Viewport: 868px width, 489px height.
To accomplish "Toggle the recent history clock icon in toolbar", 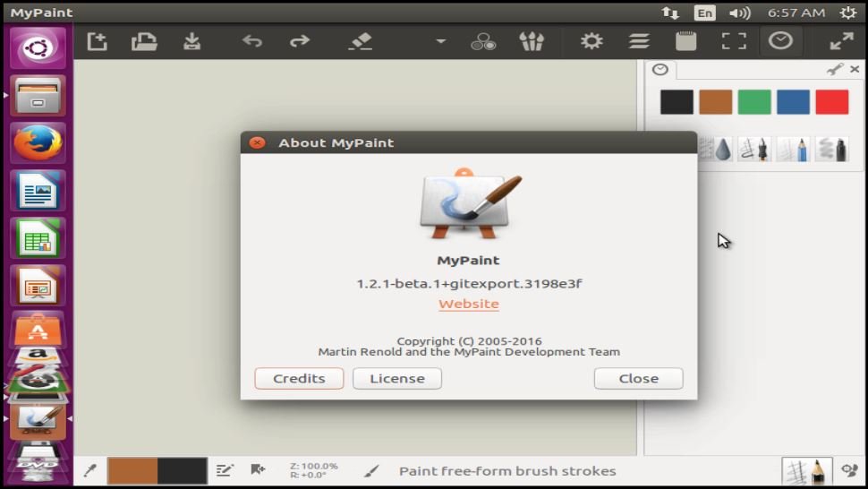I will [780, 40].
